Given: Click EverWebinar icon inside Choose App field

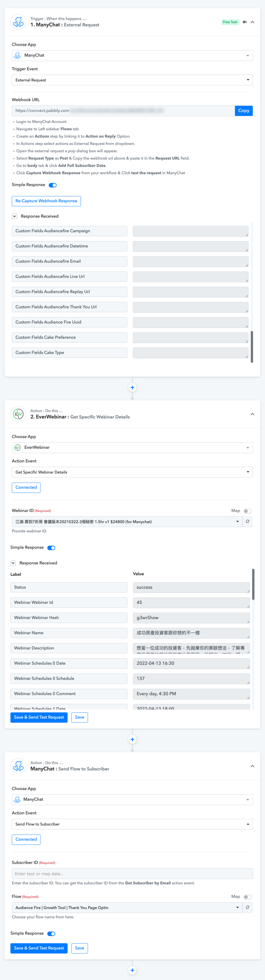Looking at the screenshot, I should coord(18,447).
